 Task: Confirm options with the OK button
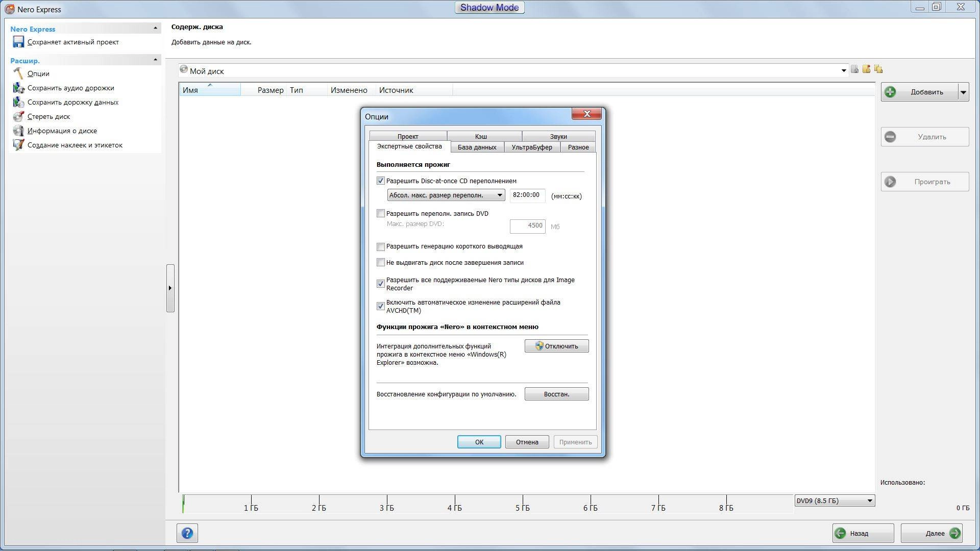click(479, 442)
